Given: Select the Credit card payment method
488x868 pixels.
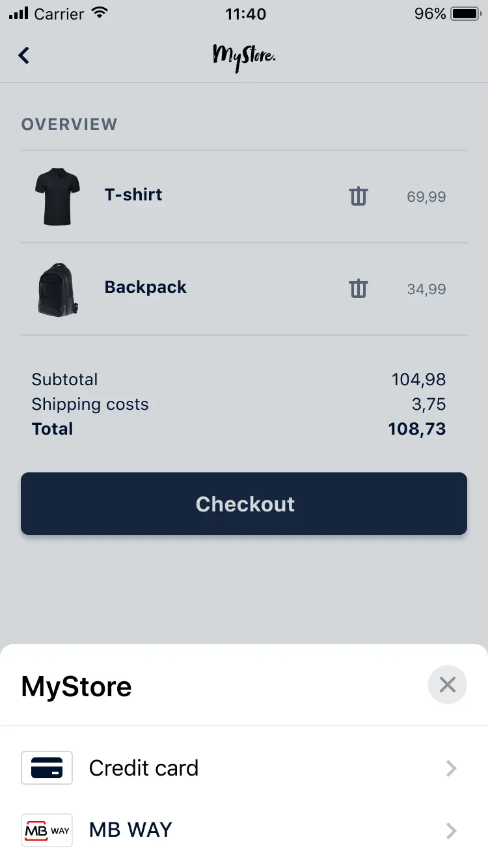Looking at the screenshot, I should [144, 768].
